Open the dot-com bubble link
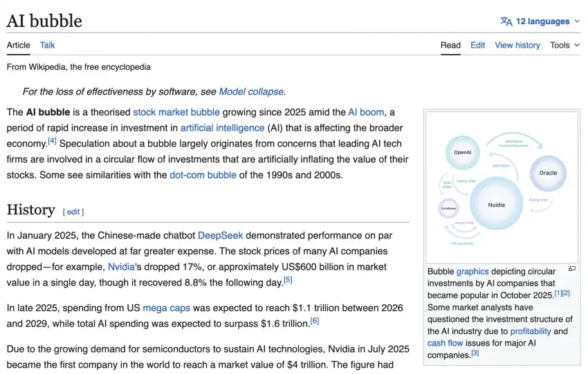The width and height of the screenshot is (588, 374). tap(203, 175)
